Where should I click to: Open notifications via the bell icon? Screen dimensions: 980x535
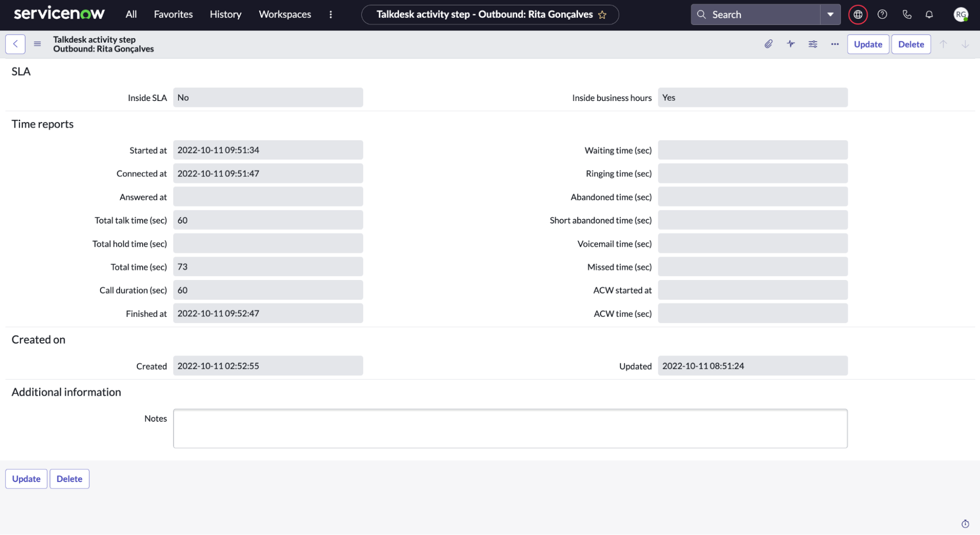929,14
